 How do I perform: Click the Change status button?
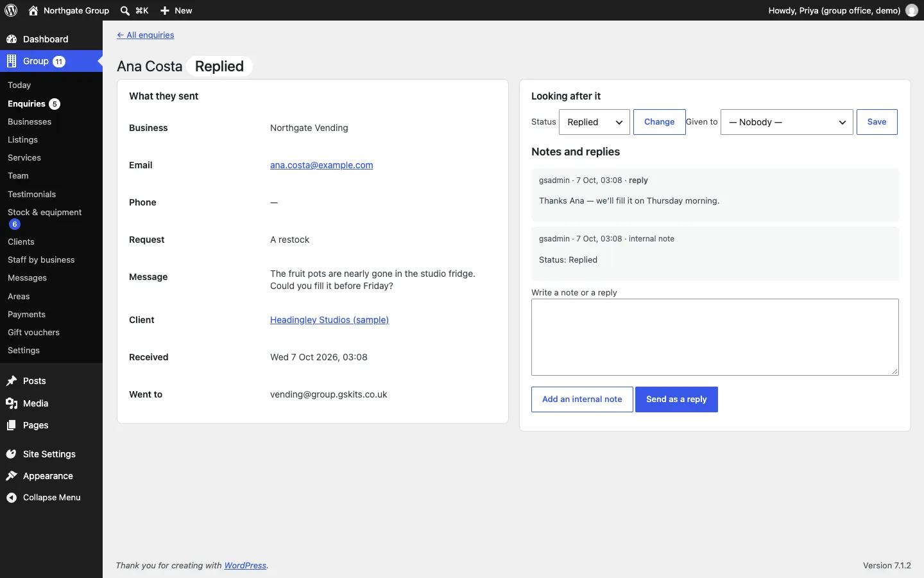660,122
